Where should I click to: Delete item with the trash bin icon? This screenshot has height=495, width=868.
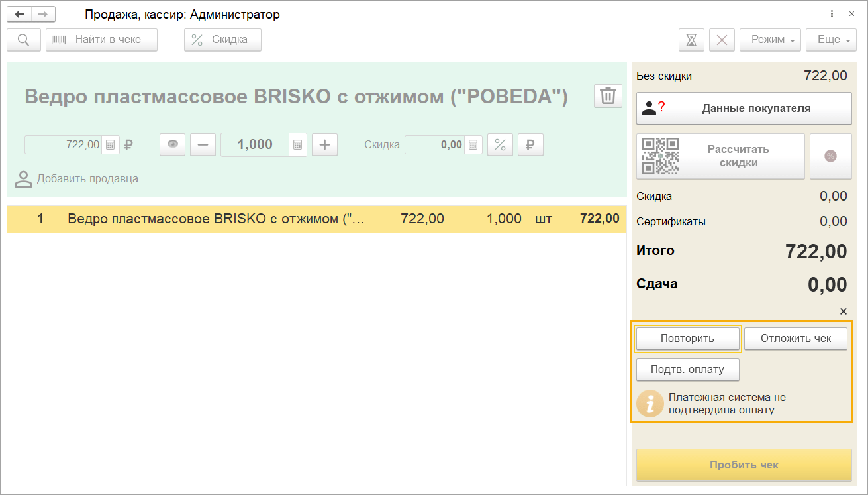607,96
